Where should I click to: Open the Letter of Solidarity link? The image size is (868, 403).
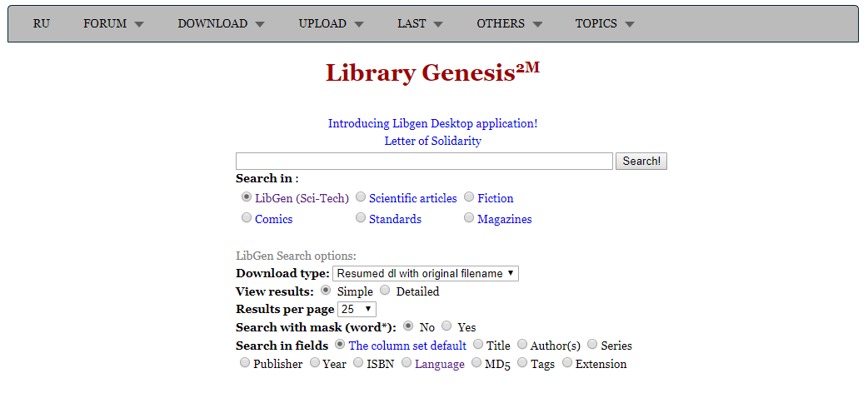[433, 142]
